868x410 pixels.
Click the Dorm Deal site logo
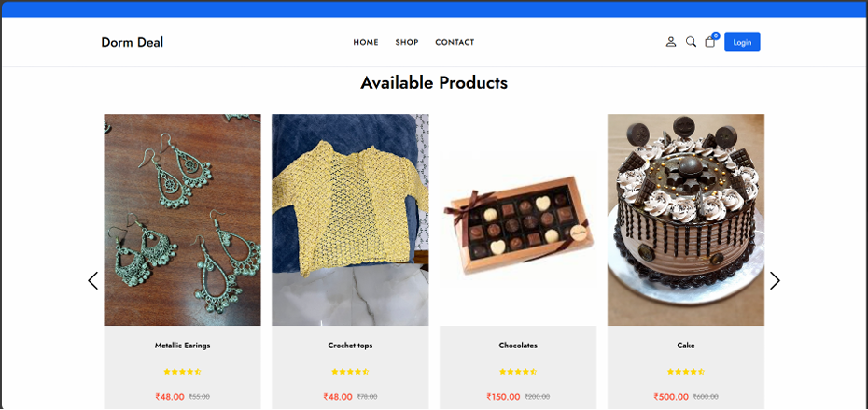coord(133,42)
